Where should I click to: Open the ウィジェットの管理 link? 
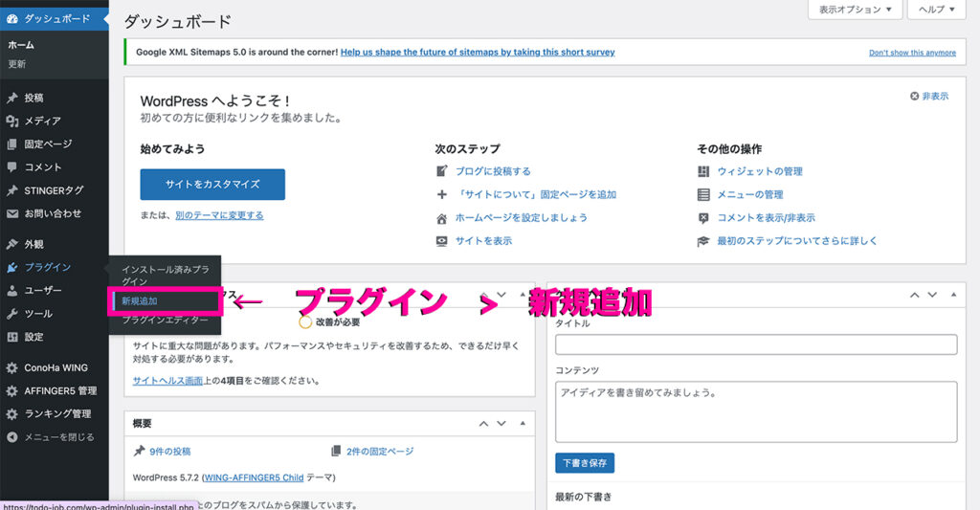coord(759,171)
